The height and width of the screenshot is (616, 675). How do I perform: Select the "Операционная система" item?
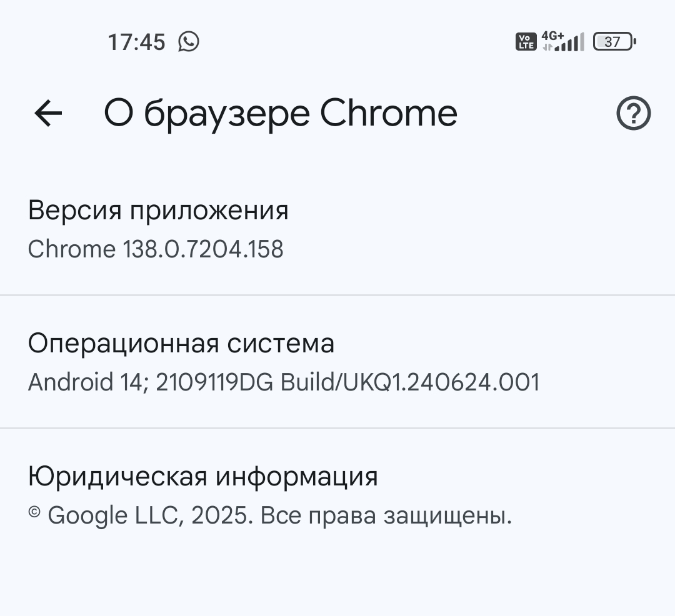click(x=181, y=344)
